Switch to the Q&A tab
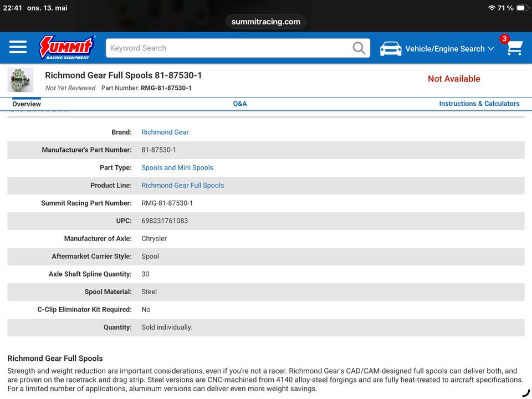Screen dimensions: 532x399 click(x=240, y=104)
